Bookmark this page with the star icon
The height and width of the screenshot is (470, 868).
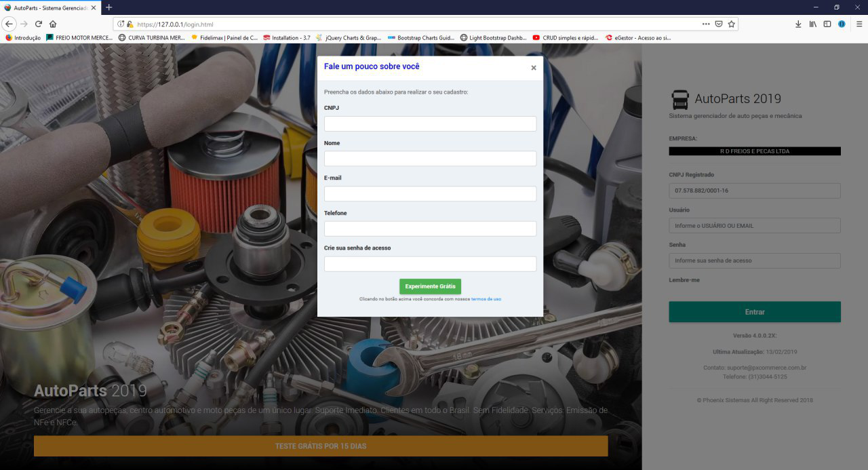click(731, 24)
